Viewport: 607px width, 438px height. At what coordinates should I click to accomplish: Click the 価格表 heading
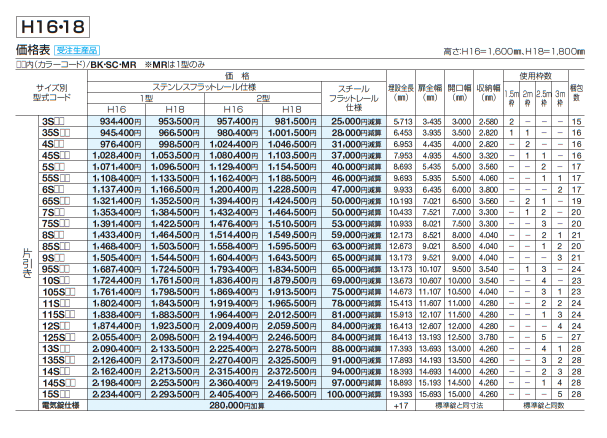click(33, 50)
